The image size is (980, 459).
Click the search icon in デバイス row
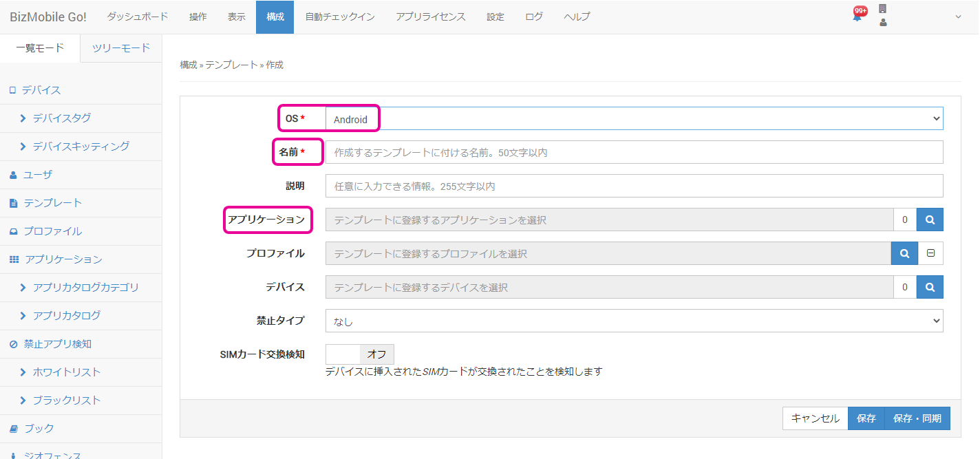[x=930, y=287]
